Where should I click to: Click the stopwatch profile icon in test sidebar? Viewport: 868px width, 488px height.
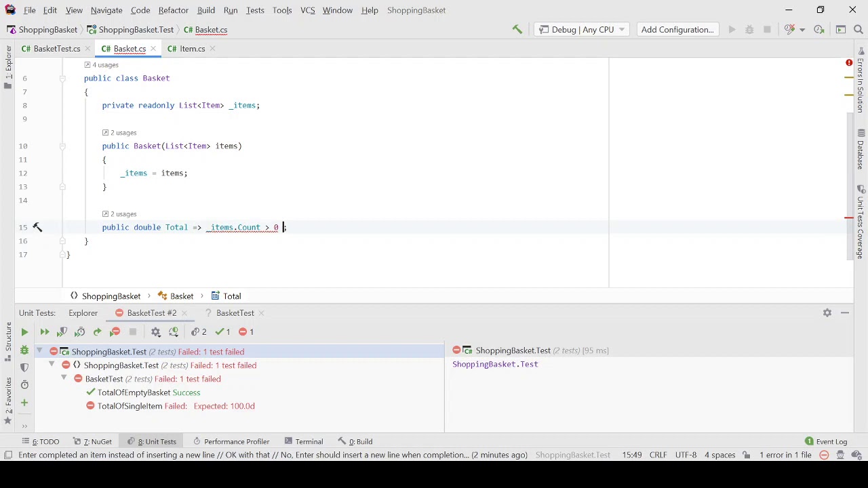click(x=24, y=385)
